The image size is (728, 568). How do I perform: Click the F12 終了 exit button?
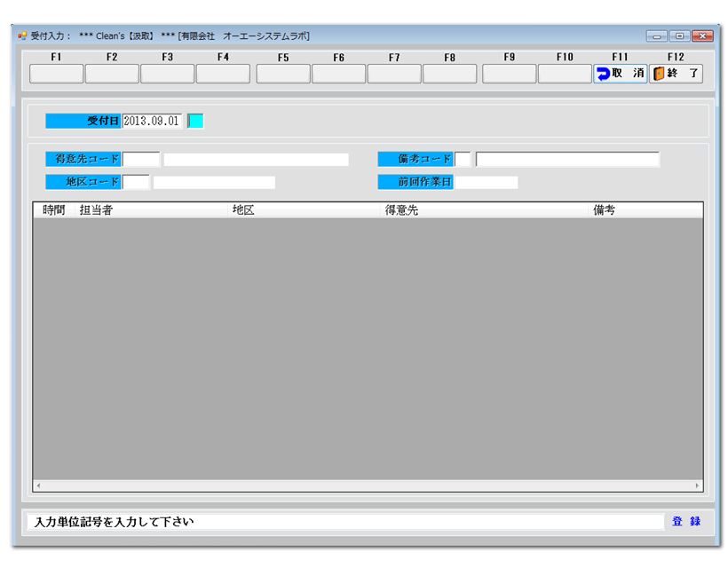[676, 74]
